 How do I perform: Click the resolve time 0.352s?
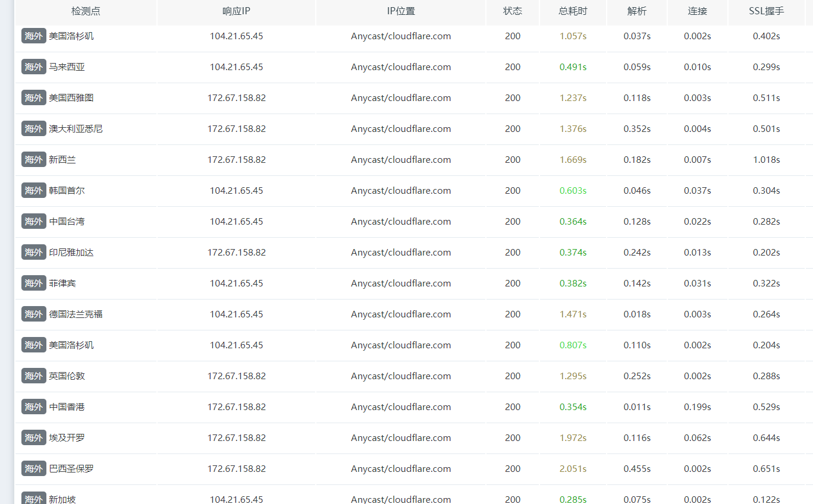(x=637, y=129)
